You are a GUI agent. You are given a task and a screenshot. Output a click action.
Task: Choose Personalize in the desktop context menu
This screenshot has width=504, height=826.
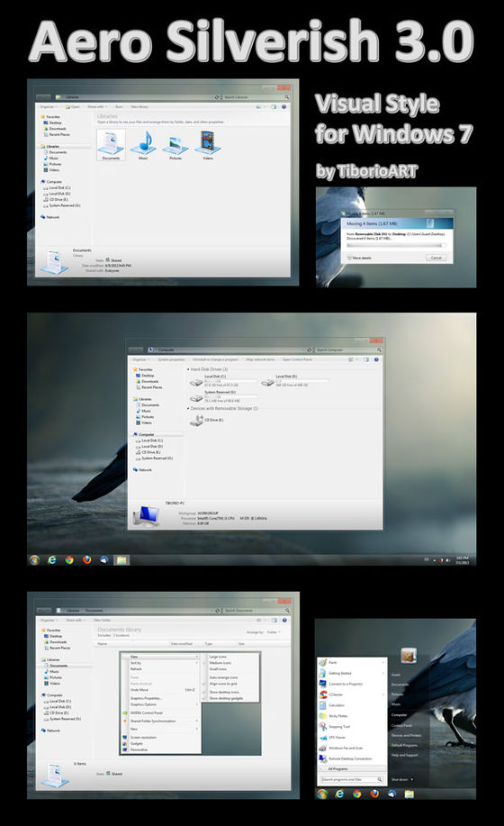tap(139, 749)
